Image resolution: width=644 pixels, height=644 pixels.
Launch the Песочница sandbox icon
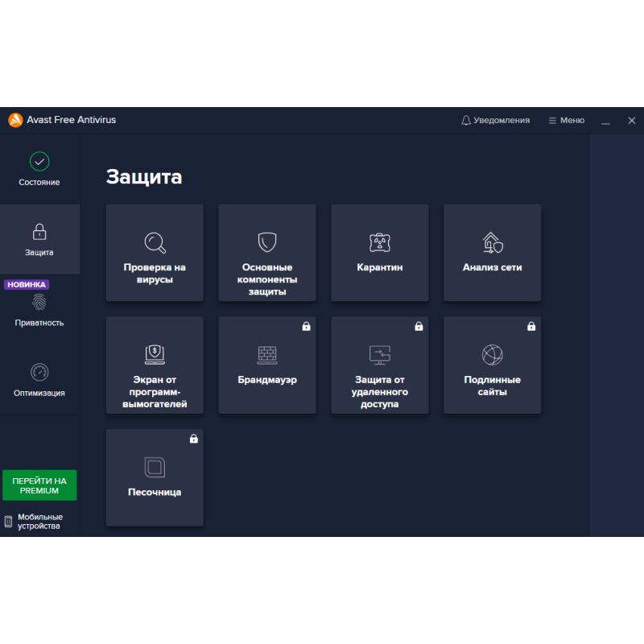click(155, 467)
